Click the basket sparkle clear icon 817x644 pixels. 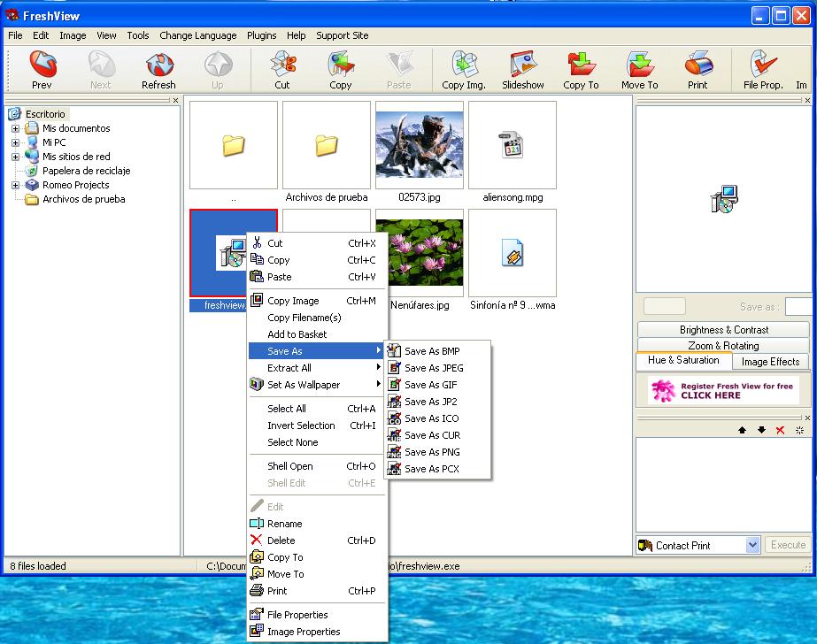click(x=799, y=430)
